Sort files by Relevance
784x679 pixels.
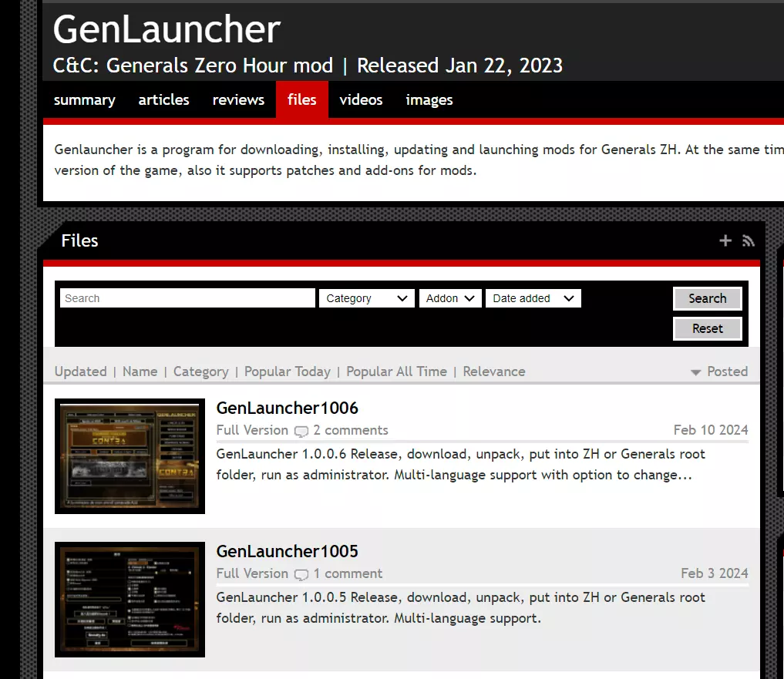point(494,371)
